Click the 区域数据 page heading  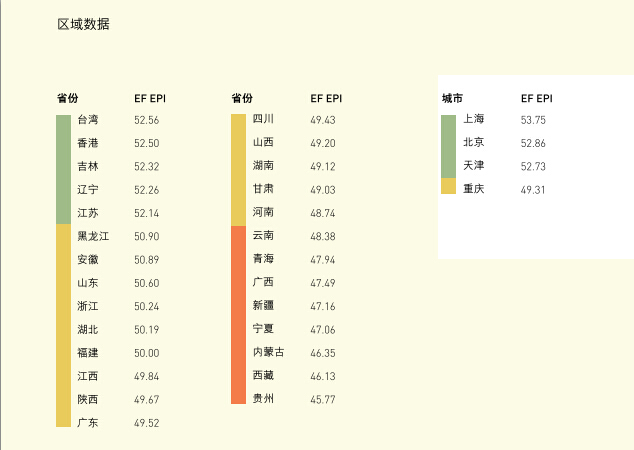point(83,24)
